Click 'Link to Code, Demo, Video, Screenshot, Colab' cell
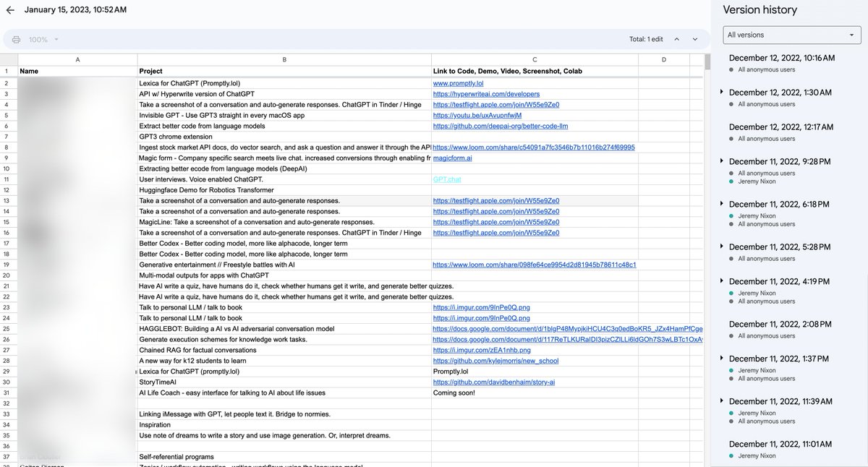Image resolution: width=868 pixels, height=467 pixels. (x=535, y=71)
